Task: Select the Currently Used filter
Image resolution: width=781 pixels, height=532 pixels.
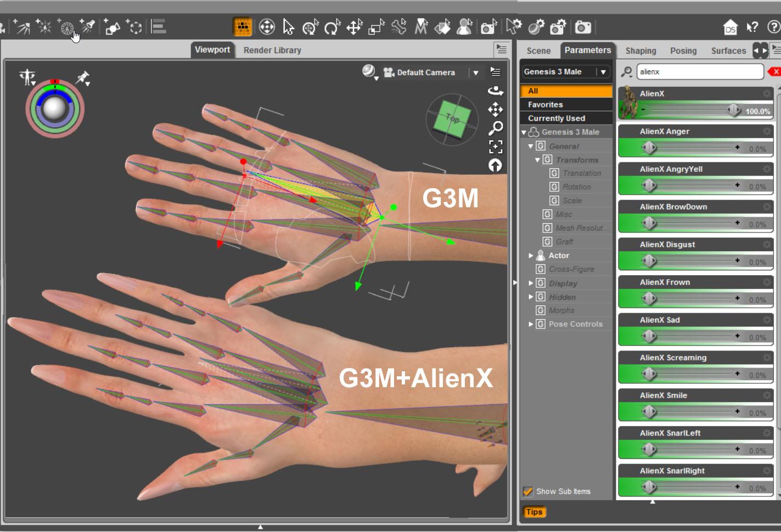Action: click(566, 118)
